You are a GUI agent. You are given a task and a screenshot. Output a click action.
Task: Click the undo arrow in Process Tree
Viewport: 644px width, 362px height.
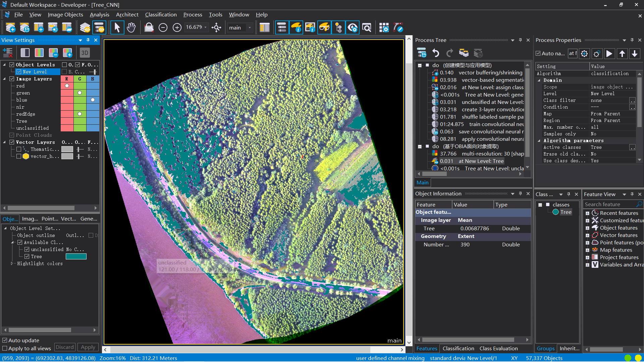pyautogui.click(x=436, y=53)
